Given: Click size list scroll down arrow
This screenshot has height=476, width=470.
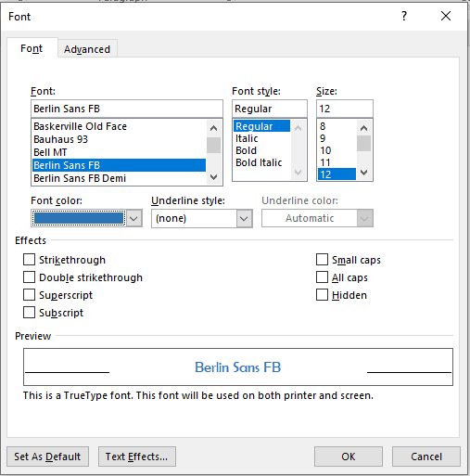Looking at the screenshot, I should click(x=363, y=173).
